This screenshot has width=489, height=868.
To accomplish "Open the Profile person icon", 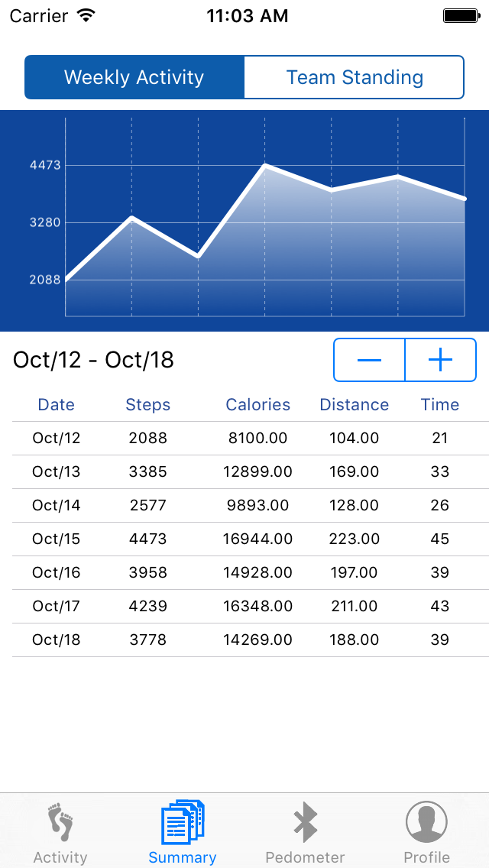I will pos(426,822).
